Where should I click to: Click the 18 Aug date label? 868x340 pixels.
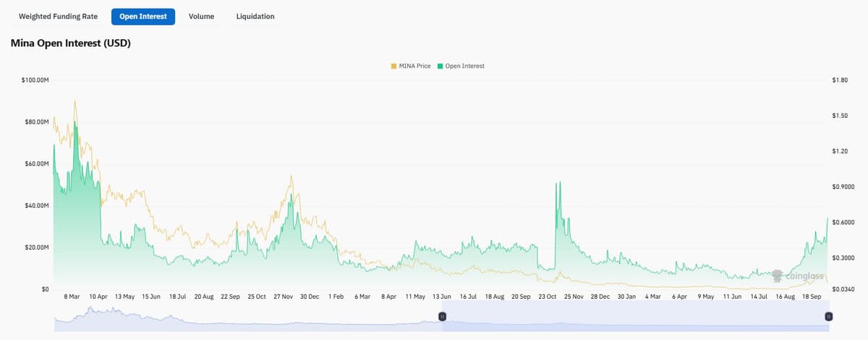pos(495,297)
